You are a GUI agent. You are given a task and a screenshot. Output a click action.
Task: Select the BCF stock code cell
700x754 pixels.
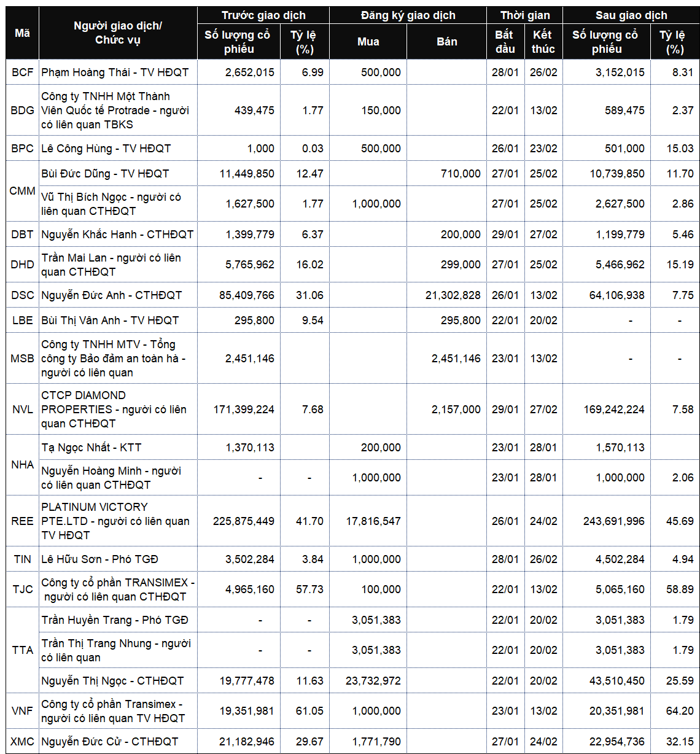click(22, 72)
